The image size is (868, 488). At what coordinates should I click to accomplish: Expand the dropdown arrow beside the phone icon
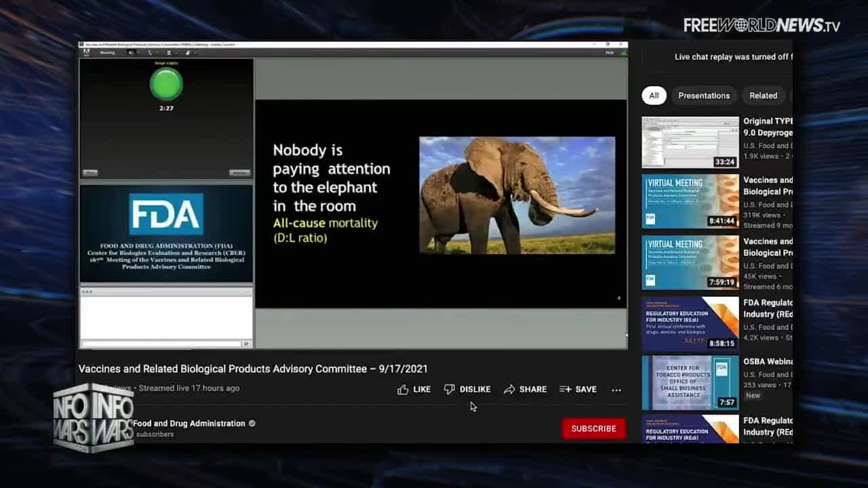coord(157,52)
